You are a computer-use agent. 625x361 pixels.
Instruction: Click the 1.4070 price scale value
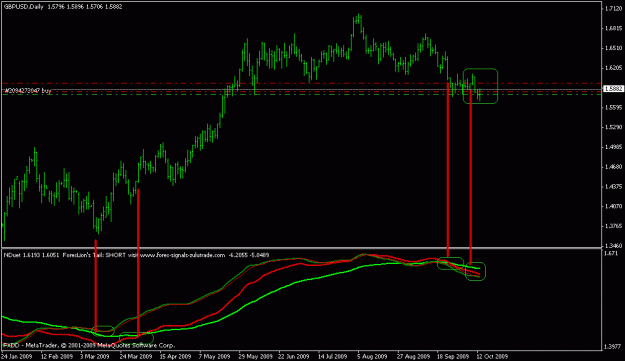pyautogui.click(x=613, y=206)
